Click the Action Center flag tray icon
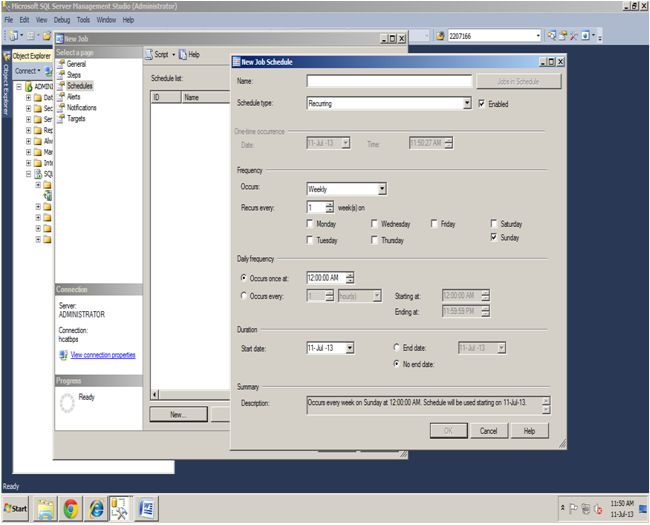 (574, 508)
